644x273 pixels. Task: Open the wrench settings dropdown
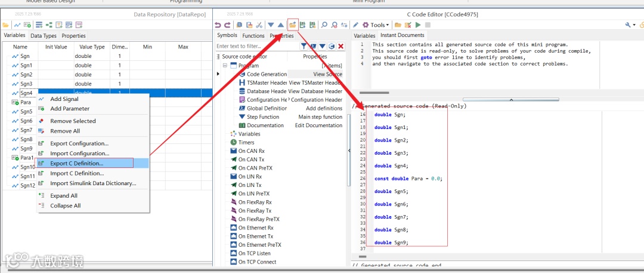630,25
